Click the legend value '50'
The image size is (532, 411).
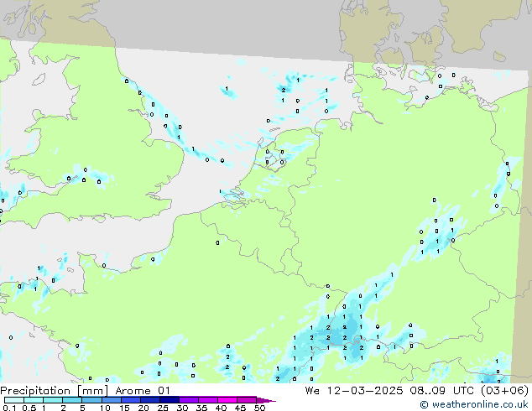(259, 408)
